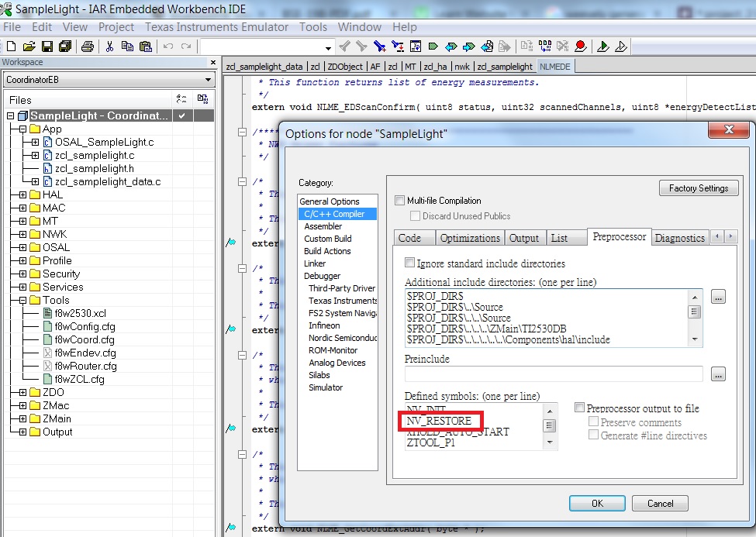Save the current file
This screenshot has width=756, height=537.
(47, 46)
